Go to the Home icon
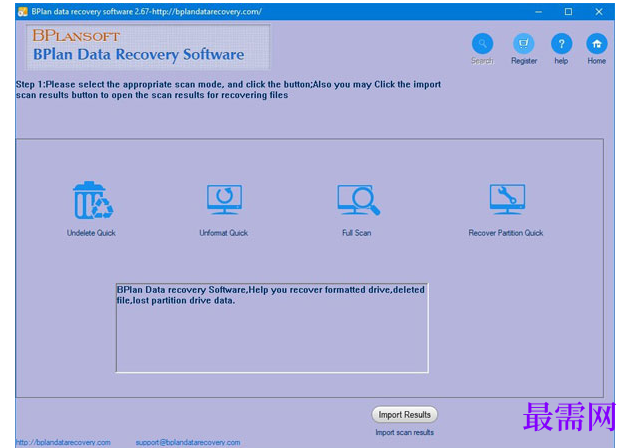Viewport: 635px width, 448px height. [597, 43]
